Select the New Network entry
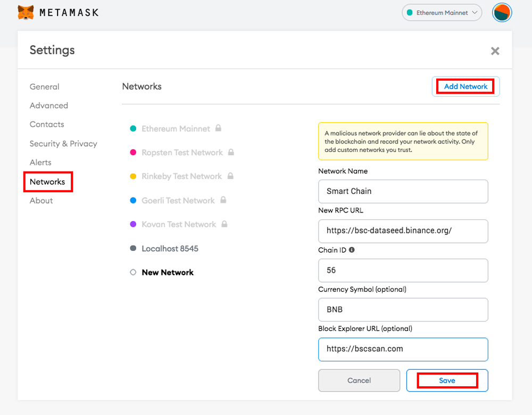Viewport: 532px width, 415px height. pos(168,273)
